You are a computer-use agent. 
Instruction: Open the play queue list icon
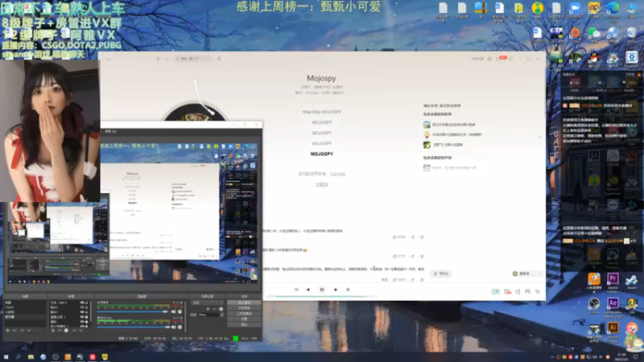[x=538, y=291]
